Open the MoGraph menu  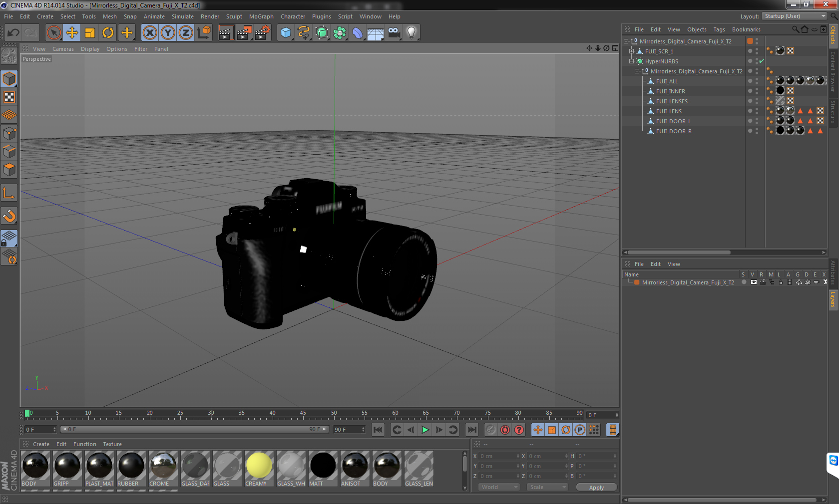click(x=261, y=16)
